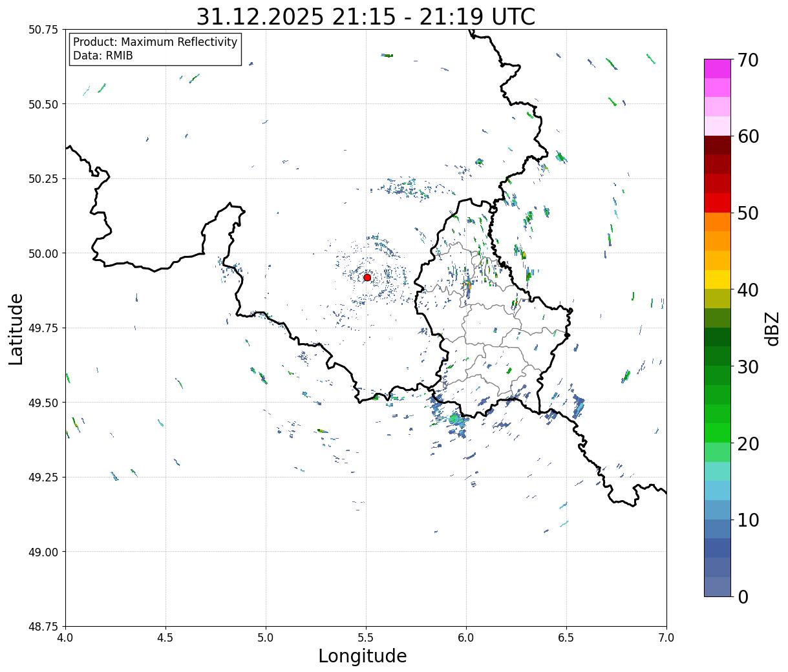The width and height of the screenshot is (788, 672).
Task: Click the red radar site marker
Action: 367,277
